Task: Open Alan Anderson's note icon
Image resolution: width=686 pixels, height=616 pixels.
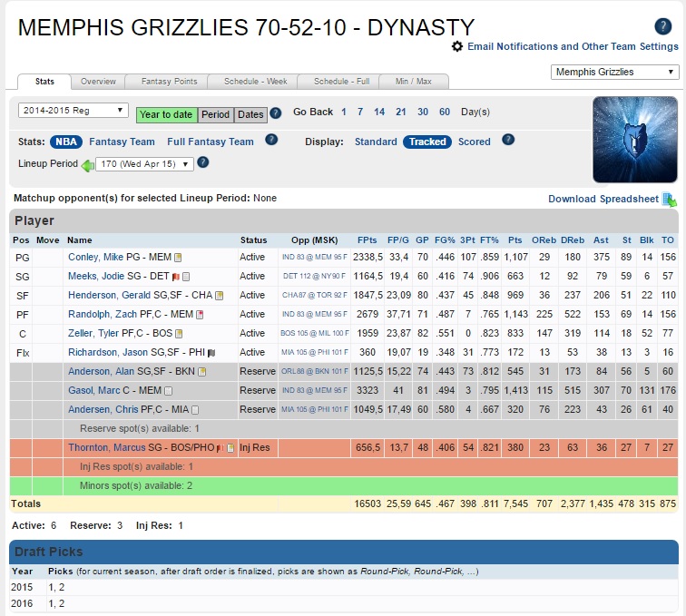Action: coord(201,372)
